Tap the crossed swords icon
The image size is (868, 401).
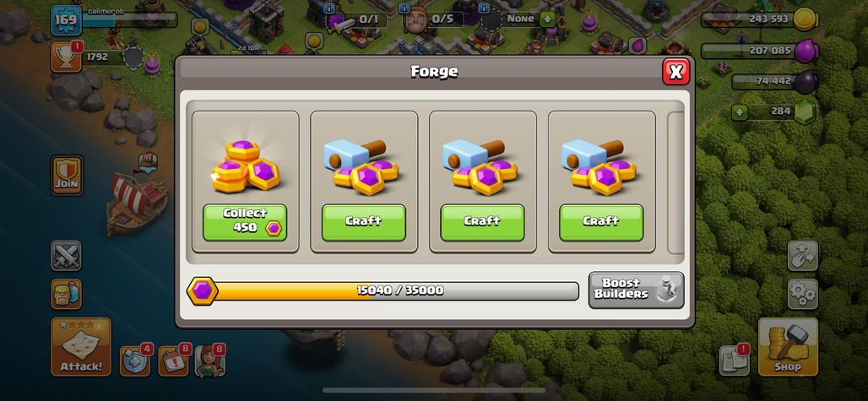pos(66,256)
